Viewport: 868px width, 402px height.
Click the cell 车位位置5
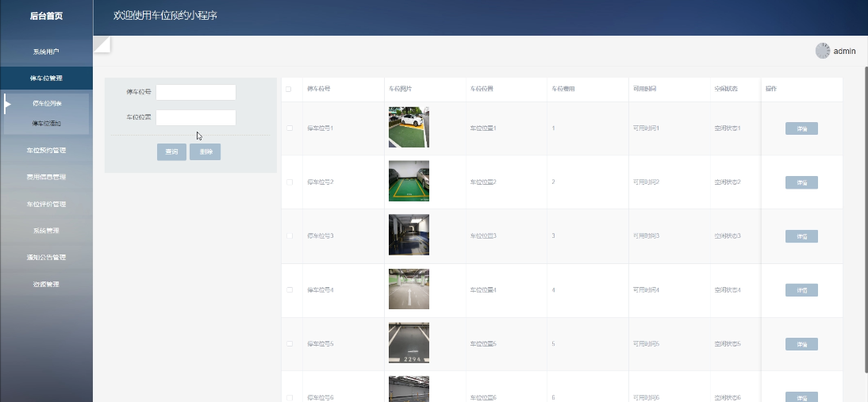point(483,344)
